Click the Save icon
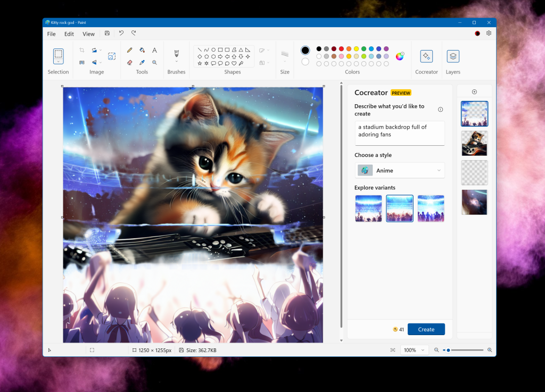The height and width of the screenshot is (392, 545). 107,33
